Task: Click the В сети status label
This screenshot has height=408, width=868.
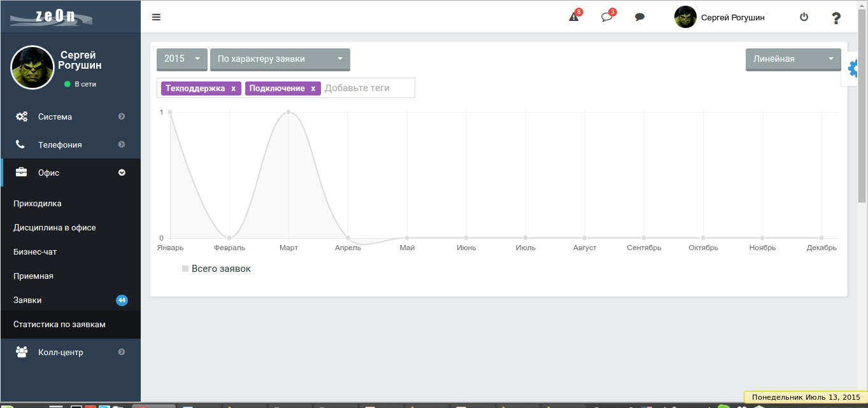Action: (x=85, y=84)
